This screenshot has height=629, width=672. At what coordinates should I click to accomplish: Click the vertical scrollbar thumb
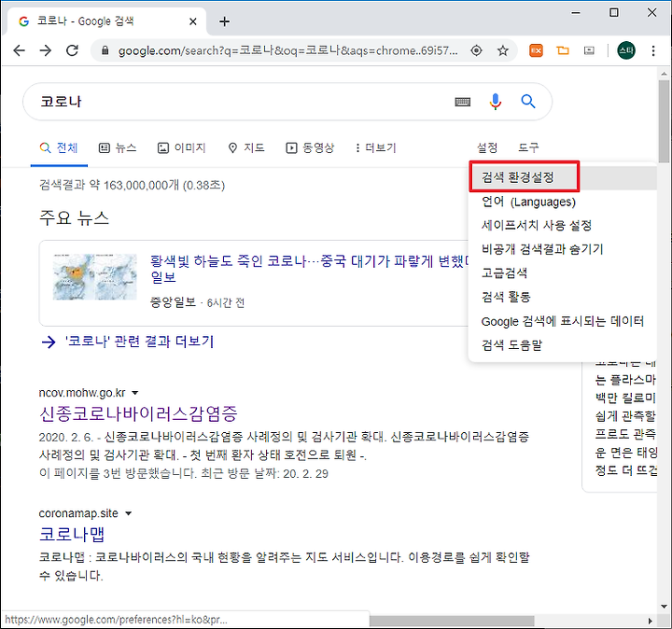coord(664,121)
